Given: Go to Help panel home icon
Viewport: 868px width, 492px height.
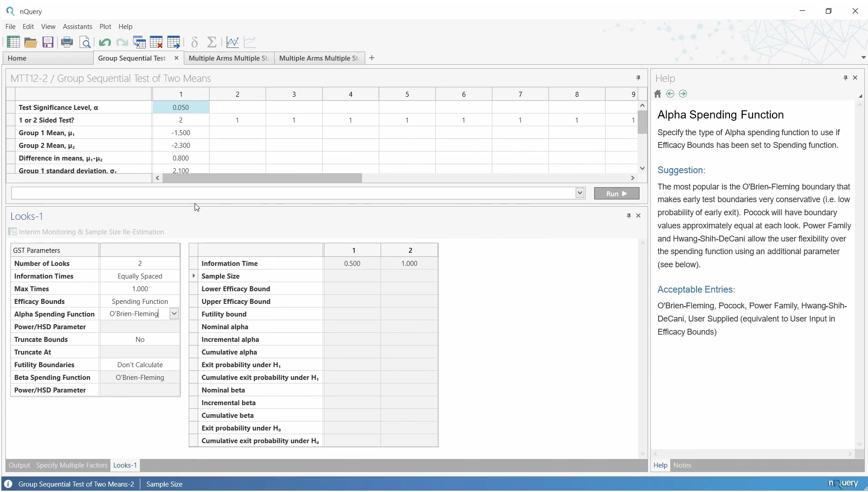Looking at the screenshot, I should click(658, 94).
